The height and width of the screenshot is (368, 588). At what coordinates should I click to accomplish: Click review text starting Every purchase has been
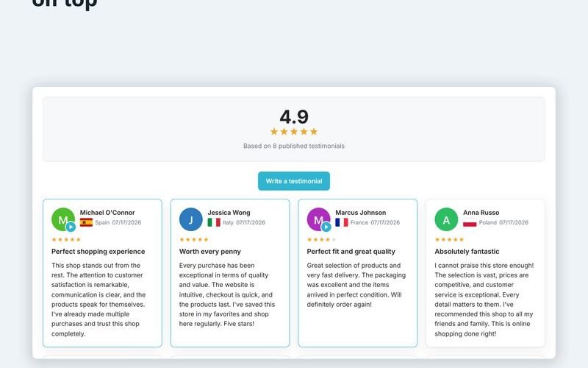pyautogui.click(x=227, y=294)
